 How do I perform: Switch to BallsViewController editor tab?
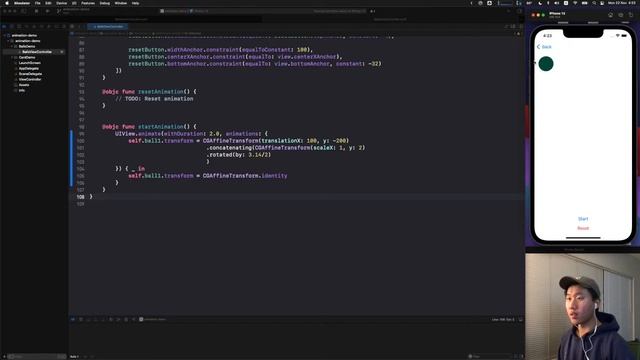click(108, 27)
